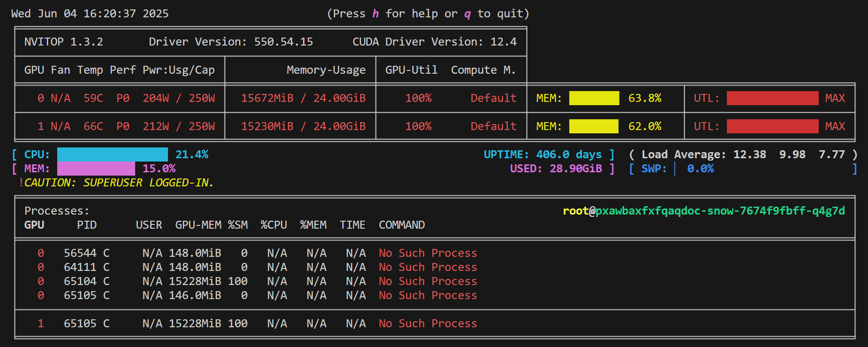The image size is (868, 347).
Task: Click the 15672MiB / 24.00GiB memory value
Action: pyautogui.click(x=303, y=98)
